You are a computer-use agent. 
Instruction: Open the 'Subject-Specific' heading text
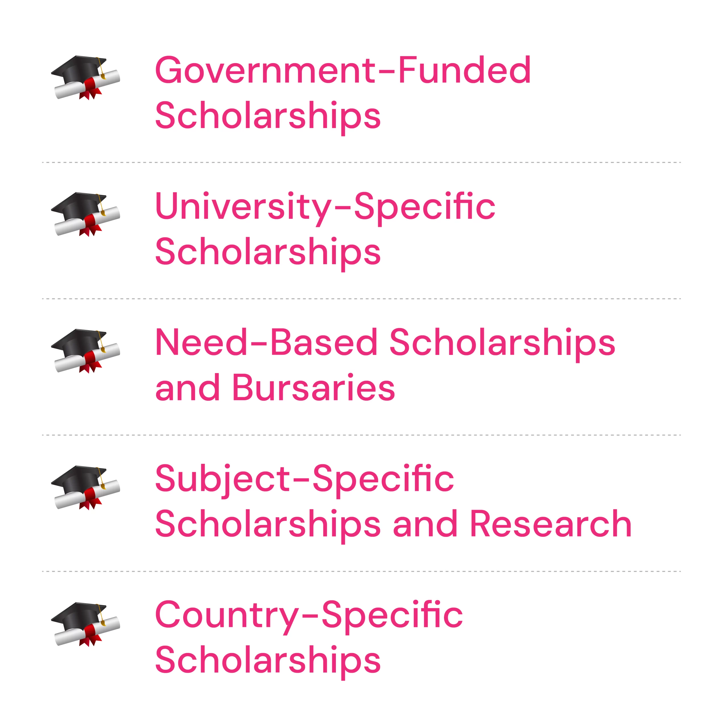tap(304, 479)
